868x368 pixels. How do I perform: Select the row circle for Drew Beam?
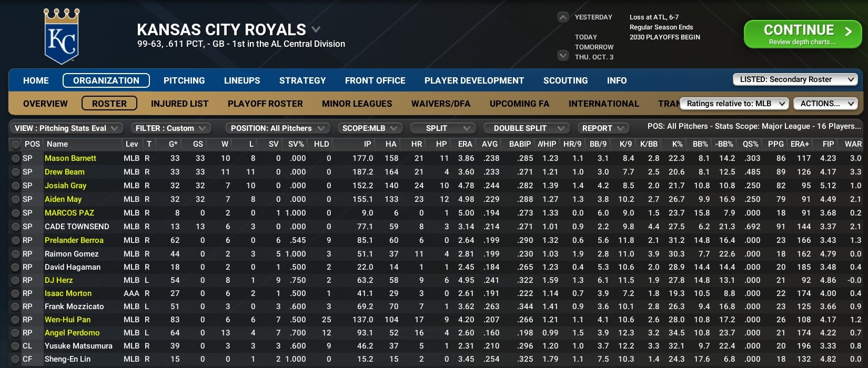15,172
